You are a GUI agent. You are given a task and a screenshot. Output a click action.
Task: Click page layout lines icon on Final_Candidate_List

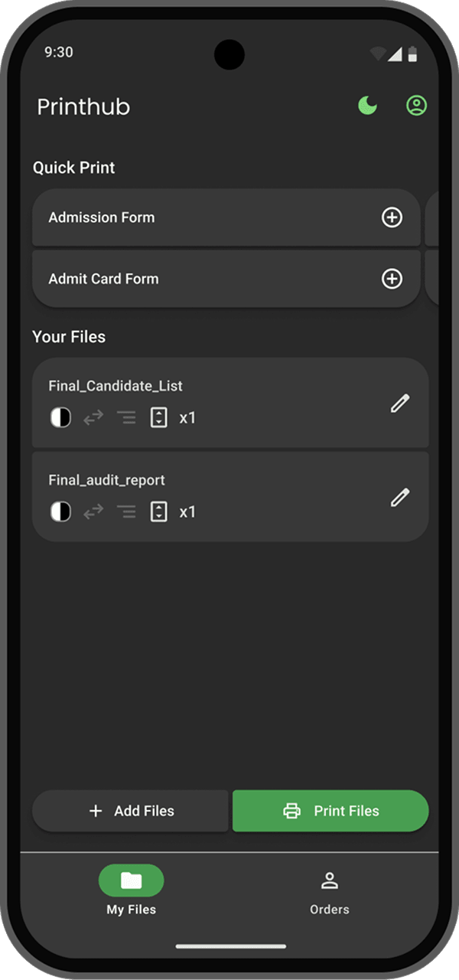pos(126,418)
